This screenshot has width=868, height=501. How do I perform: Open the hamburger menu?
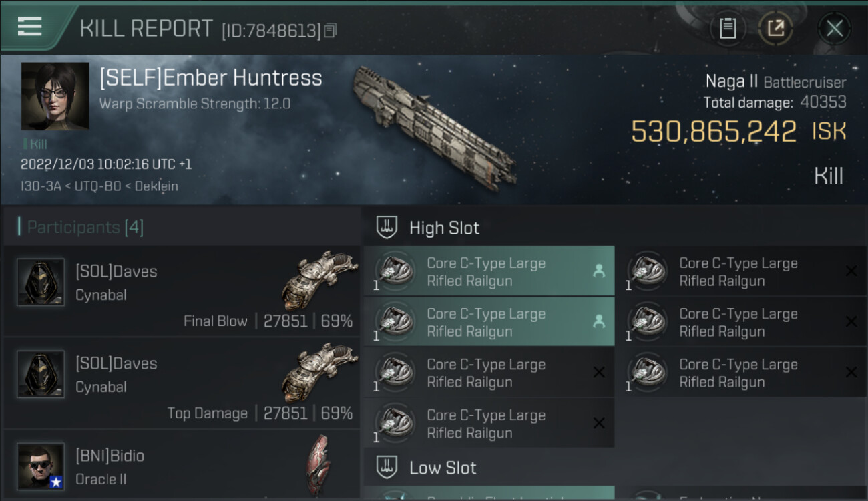30,27
